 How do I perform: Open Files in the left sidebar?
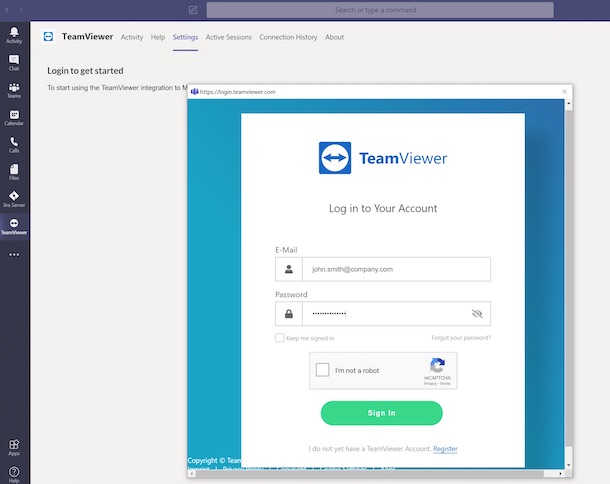click(14, 171)
